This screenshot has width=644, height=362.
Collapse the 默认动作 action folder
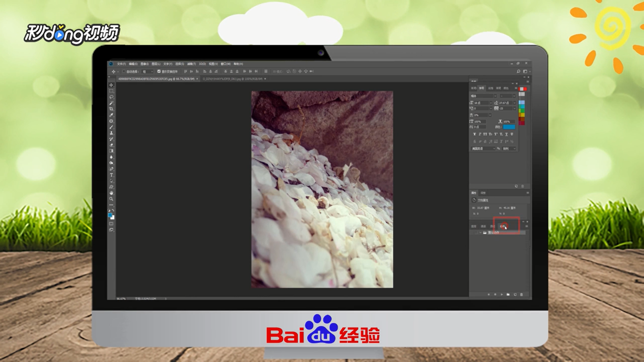[480, 233]
